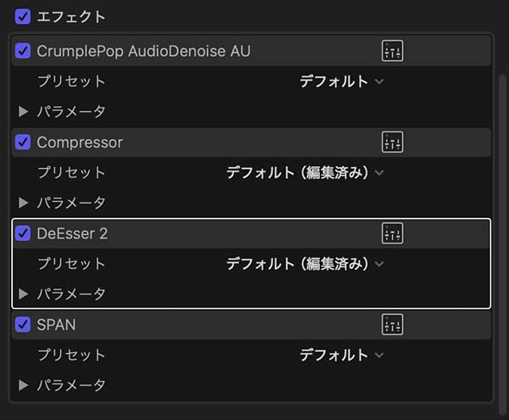Expand CrumplePop パラメータ disclosure triangle
Viewport: 509px width, 420px height.
tap(24, 111)
